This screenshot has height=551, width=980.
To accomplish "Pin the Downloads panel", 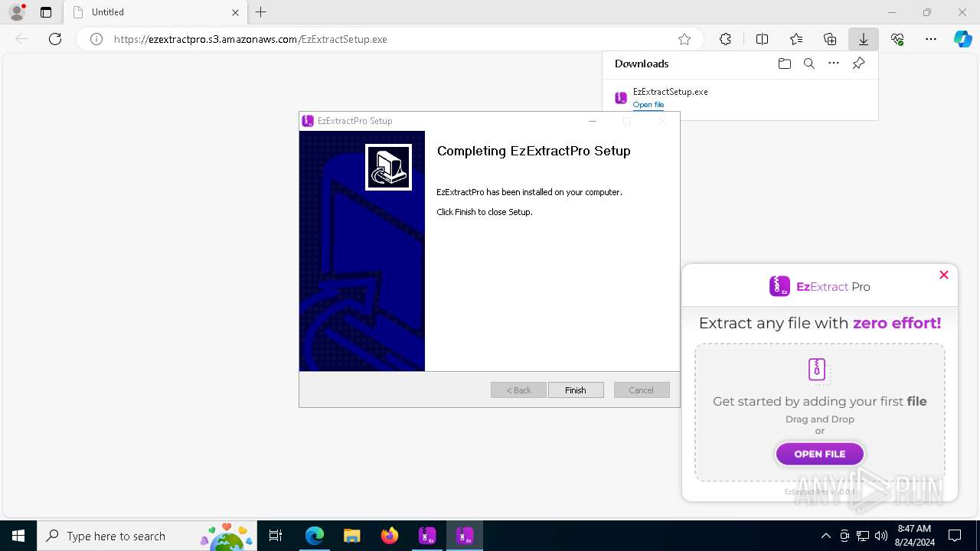I will point(859,64).
